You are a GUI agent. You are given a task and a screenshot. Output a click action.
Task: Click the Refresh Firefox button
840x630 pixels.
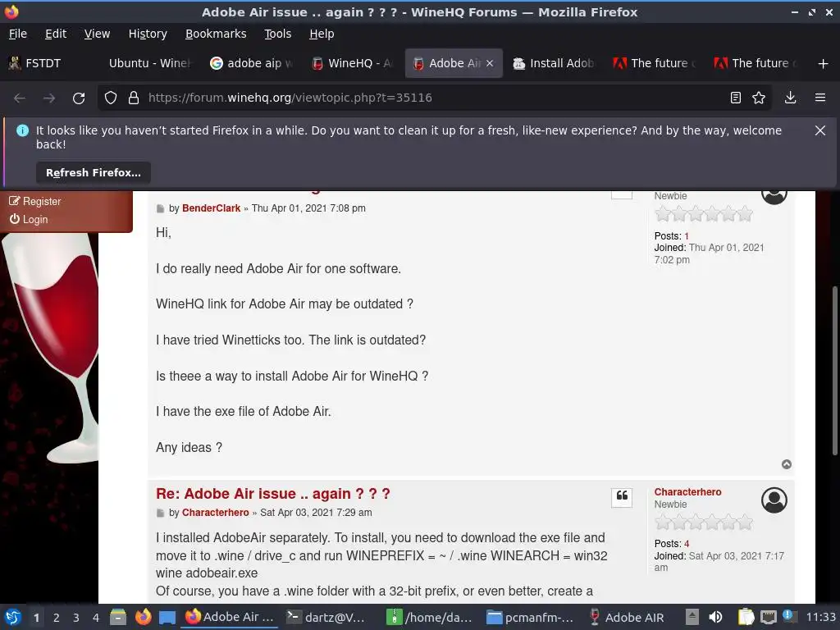(x=94, y=172)
